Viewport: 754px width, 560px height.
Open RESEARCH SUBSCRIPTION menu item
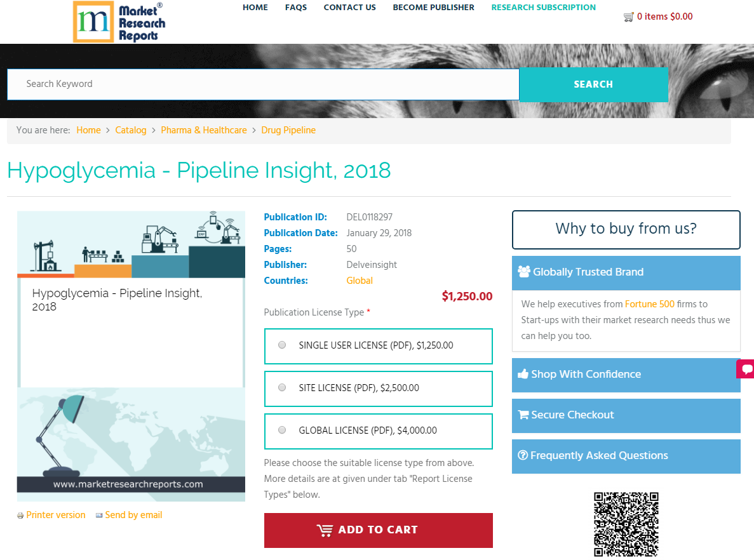[543, 7]
